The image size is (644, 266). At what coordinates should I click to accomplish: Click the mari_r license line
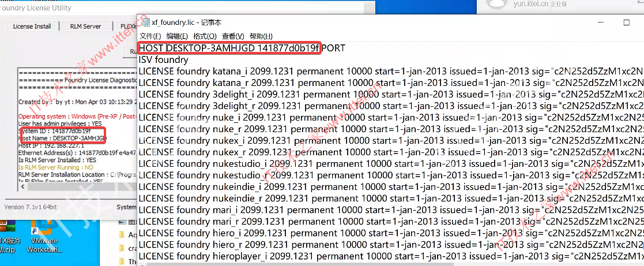[x=391, y=222]
